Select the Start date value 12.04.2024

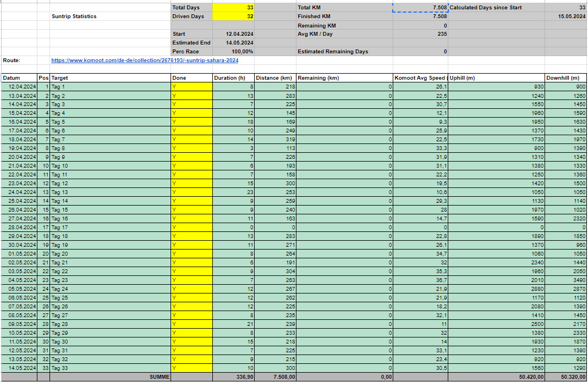coord(239,34)
